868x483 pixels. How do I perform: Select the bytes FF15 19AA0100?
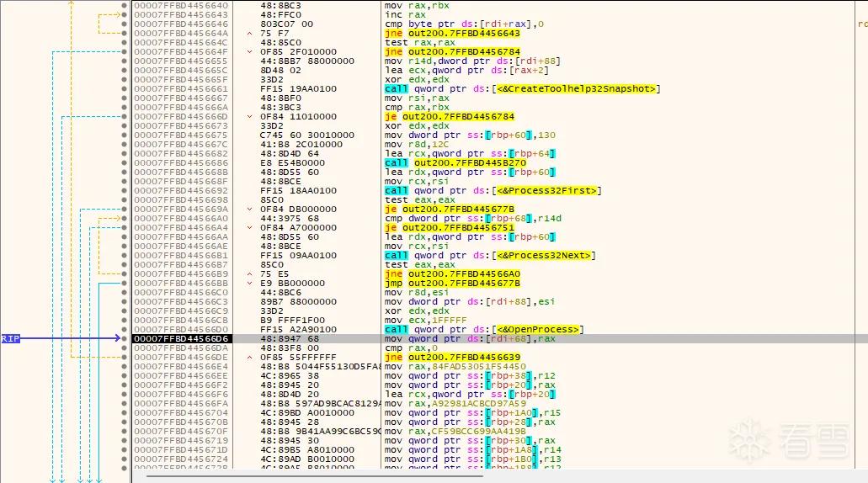pyautogui.click(x=298, y=88)
